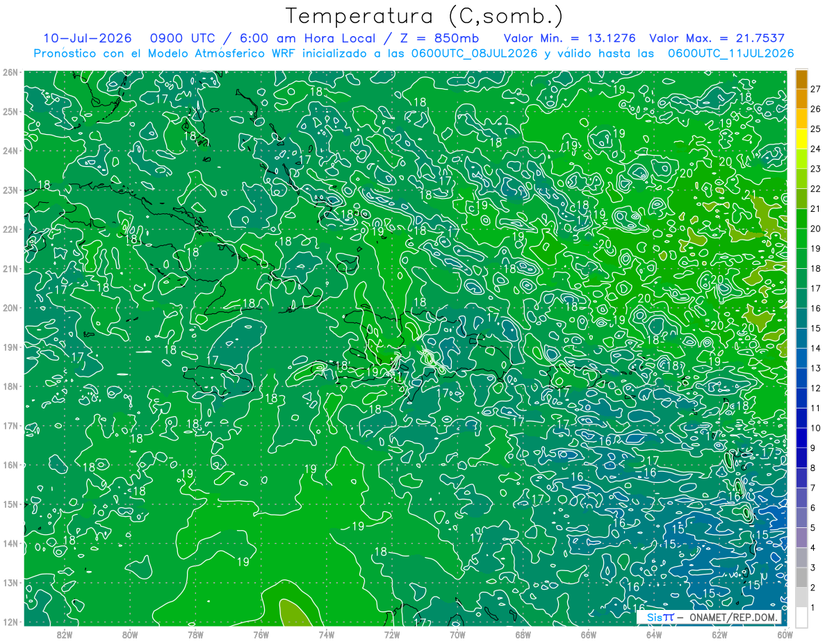This screenshot has width=834, height=644.
Task: Click the "4" label on the color scale
Action: 813,547
